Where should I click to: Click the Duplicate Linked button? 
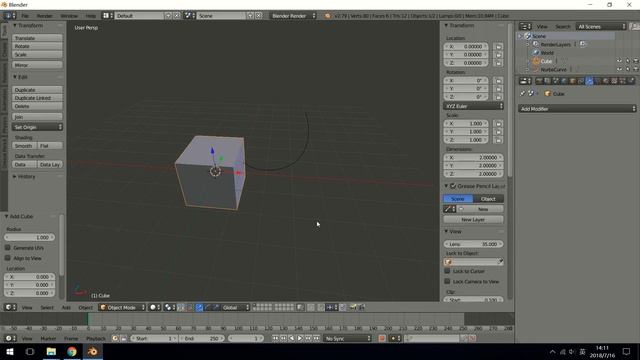(x=37, y=98)
